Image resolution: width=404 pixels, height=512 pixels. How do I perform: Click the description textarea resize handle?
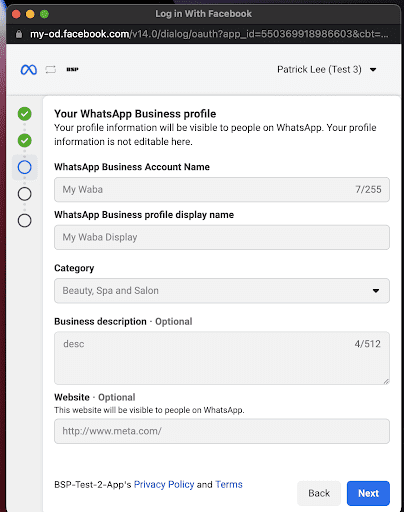click(386, 381)
